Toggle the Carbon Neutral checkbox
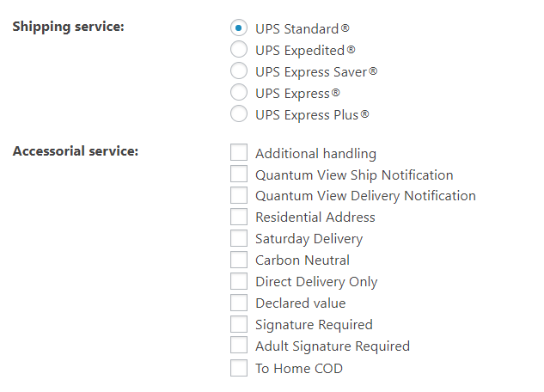 pyautogui.click(x=239, y=260)
